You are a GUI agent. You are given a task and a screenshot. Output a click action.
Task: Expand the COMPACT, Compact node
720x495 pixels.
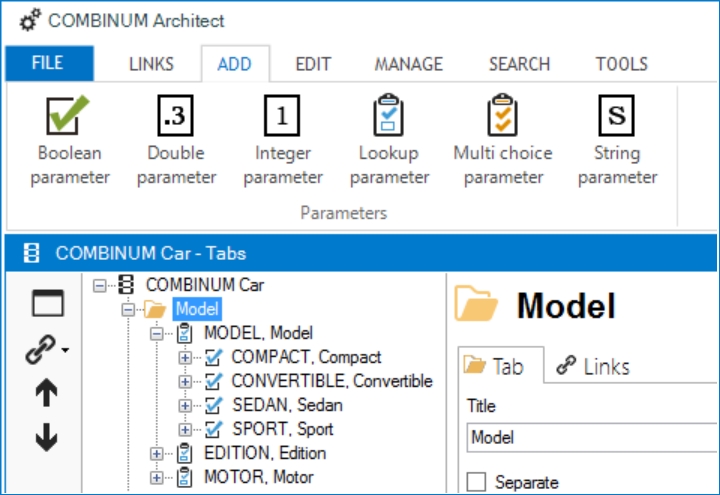(x=185, y=357)
